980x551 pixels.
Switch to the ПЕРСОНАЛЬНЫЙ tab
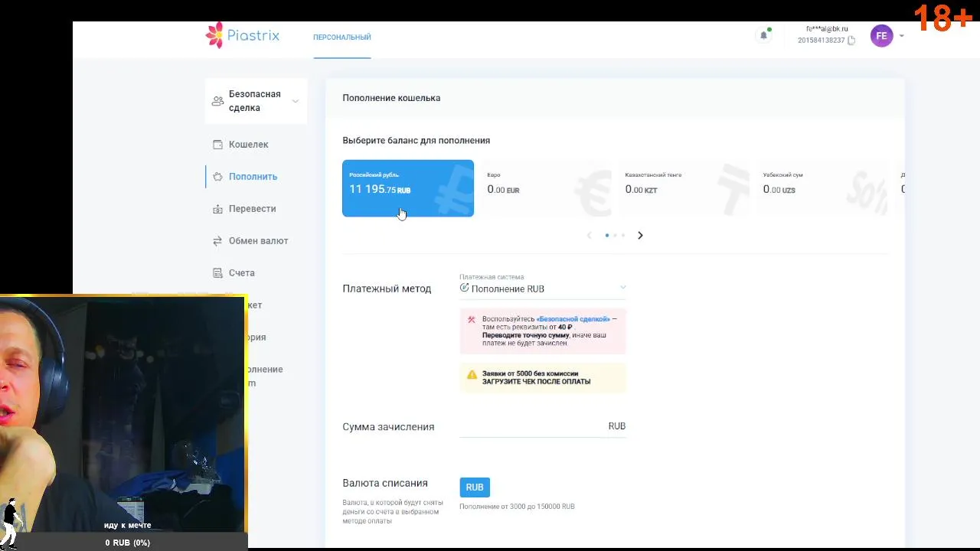tap(341, 37)
